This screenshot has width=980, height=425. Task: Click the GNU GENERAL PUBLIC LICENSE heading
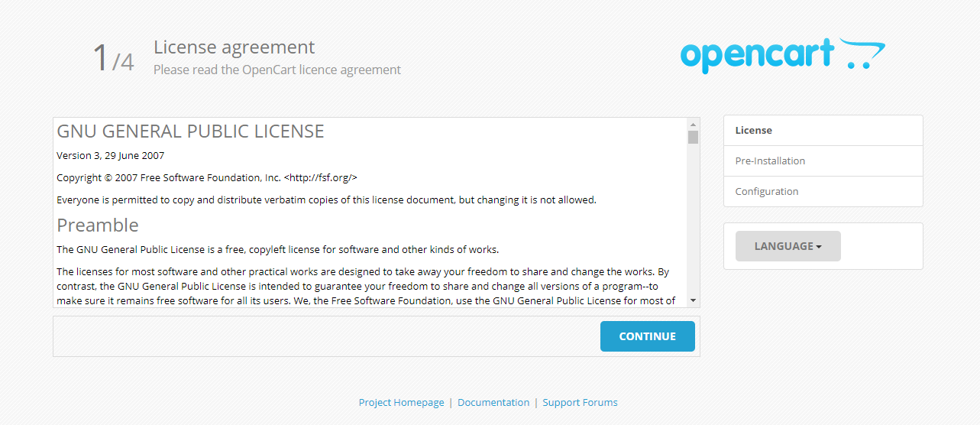[x=190, y=131]
